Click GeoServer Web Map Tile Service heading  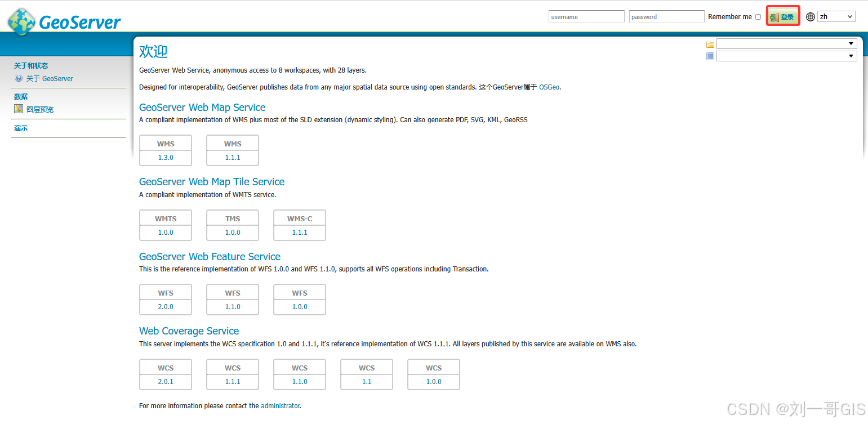click(212, 182)
